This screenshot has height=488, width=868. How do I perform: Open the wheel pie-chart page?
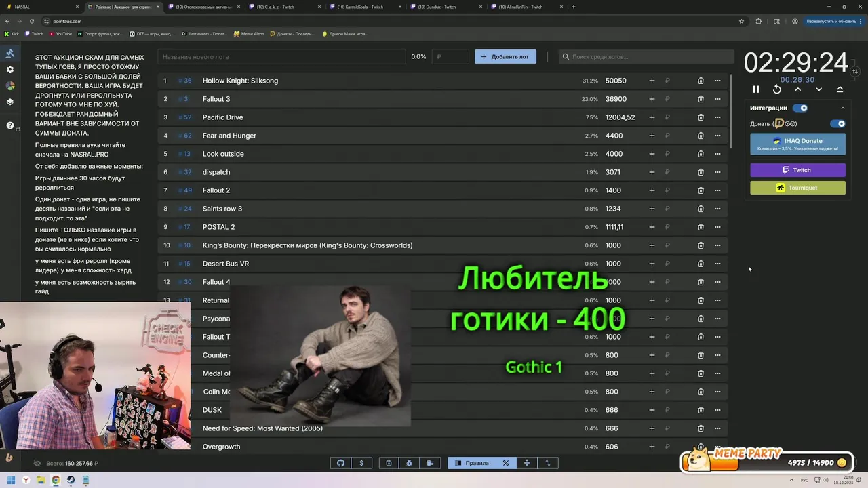[x=10, y=86]
